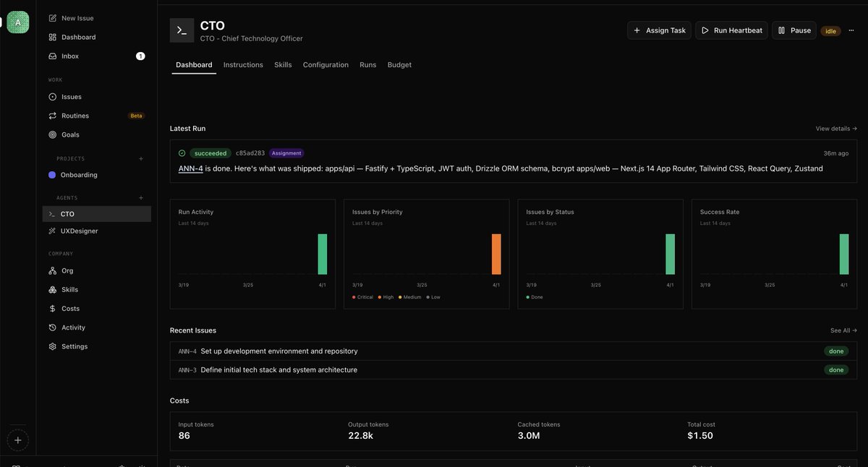Click the Latest Run heading
The height and width of the screenshot is (467, 868).
[188, 129]
